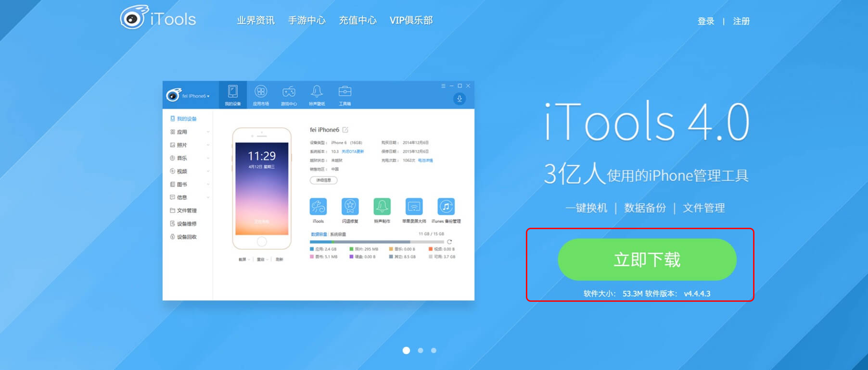Viewport: 868px width, 370px height.
Task: Open the hamburger menu icon in app title bar
Action: tap(443, 86)
